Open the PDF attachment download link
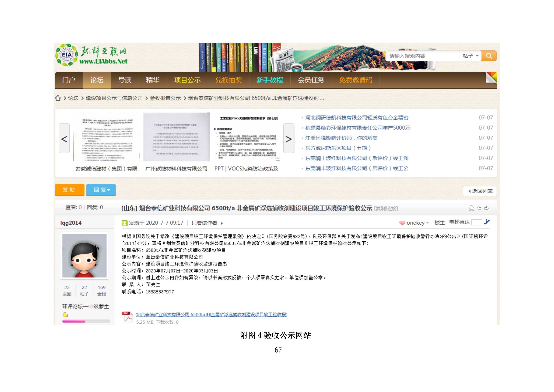 tap(212, 315)
